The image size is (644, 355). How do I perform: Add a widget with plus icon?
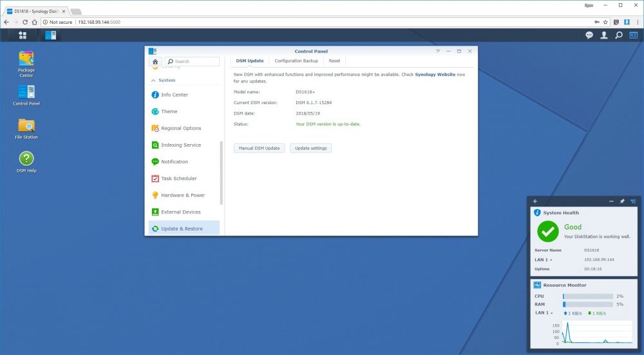(535, 201)
